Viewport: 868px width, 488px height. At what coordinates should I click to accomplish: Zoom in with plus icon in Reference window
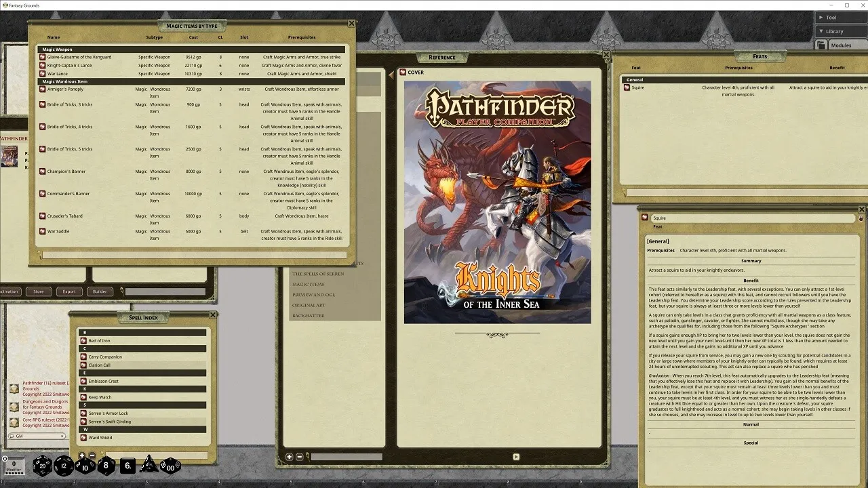(290, 457)
